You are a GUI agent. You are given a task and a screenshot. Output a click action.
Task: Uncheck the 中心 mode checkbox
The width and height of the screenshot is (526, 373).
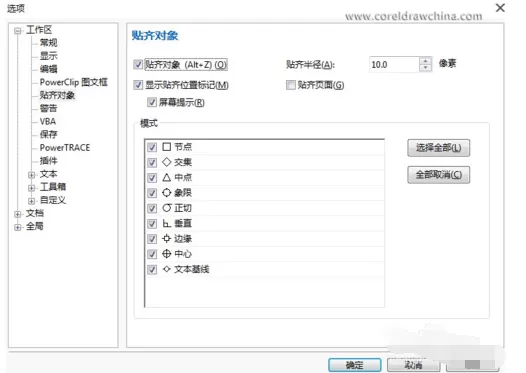coord(152,254)
